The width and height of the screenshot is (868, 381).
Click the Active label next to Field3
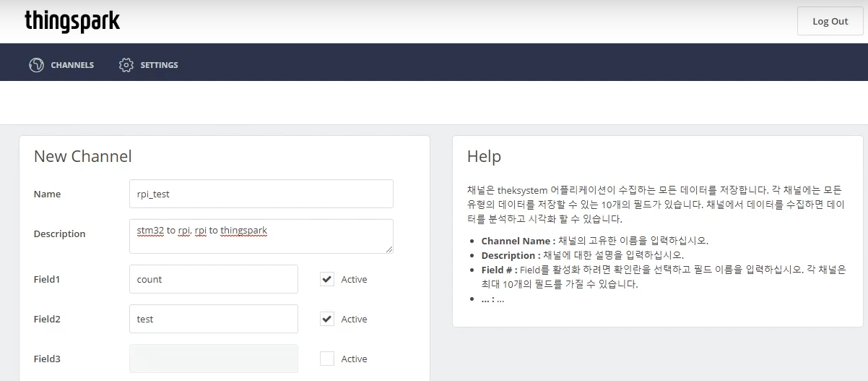tap(354, 359)
